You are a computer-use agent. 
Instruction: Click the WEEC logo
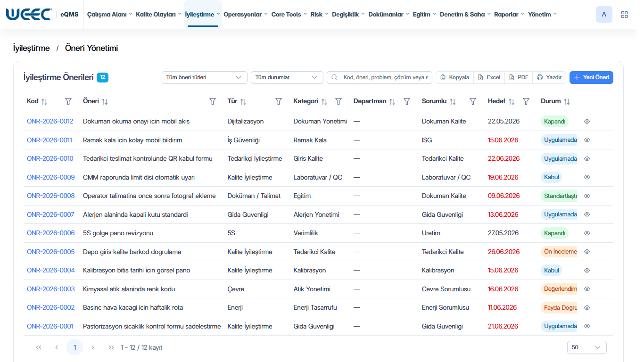tap(29, 14)
